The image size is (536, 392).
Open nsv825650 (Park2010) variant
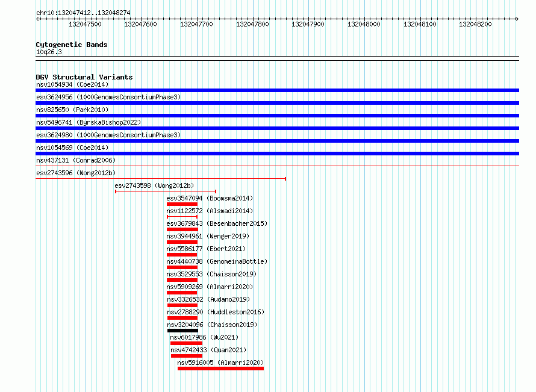(72, 110)
